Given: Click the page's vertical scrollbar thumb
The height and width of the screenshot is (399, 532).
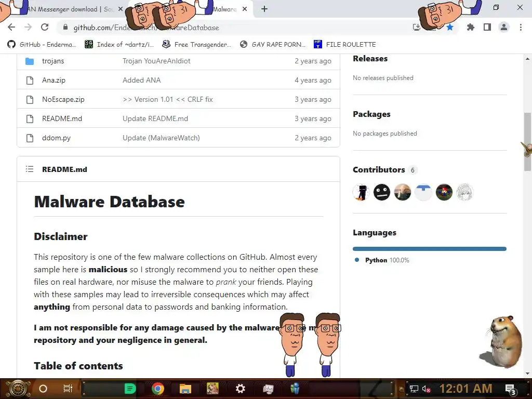Looking at the screenshot, I should [527, 141].
